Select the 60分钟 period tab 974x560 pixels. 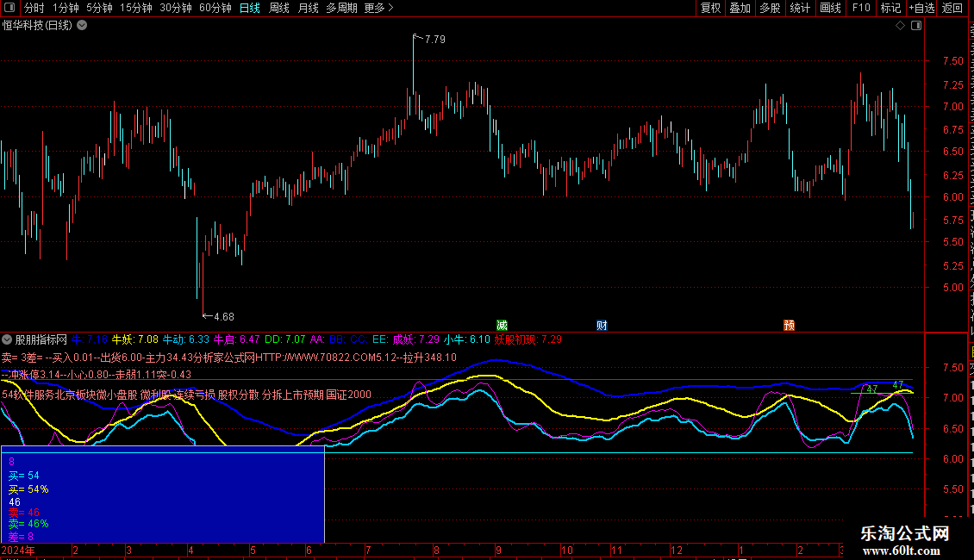tap(215, 8)
